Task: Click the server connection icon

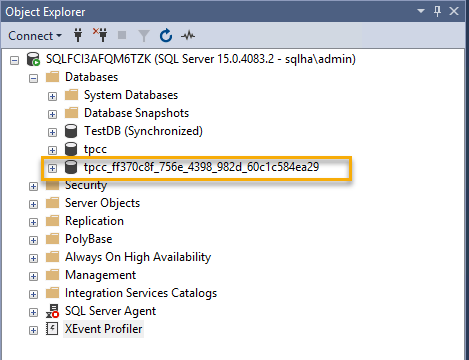Action: coord(33,59)
